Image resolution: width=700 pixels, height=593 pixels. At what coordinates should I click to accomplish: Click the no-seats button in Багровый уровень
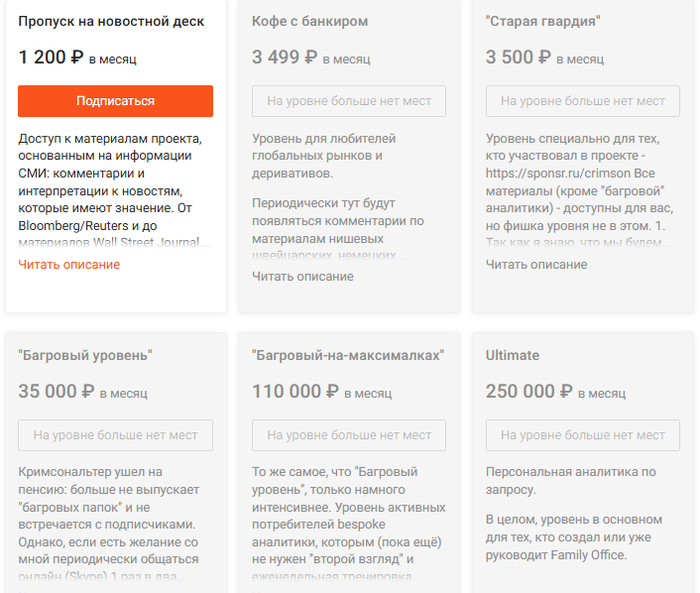pos(115,435)
